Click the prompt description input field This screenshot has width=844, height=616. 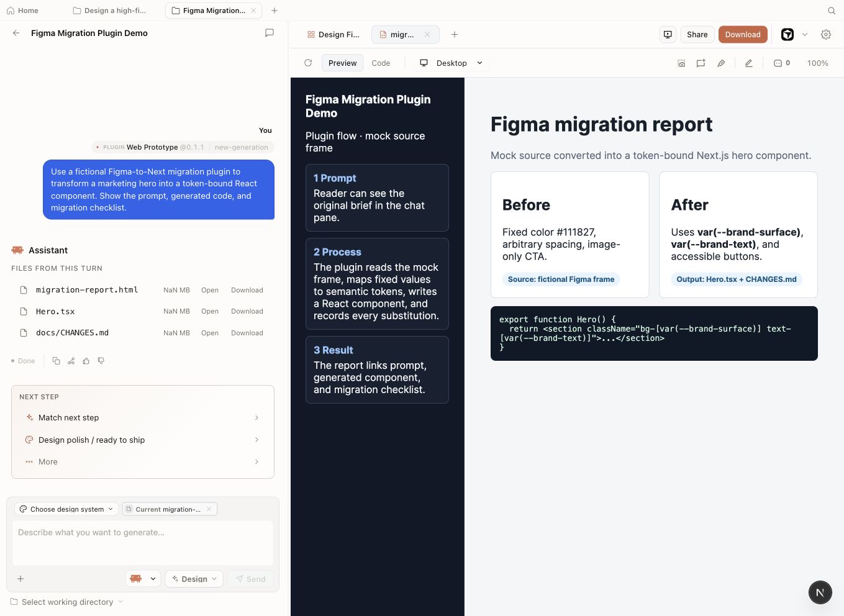tap(143, 543)
